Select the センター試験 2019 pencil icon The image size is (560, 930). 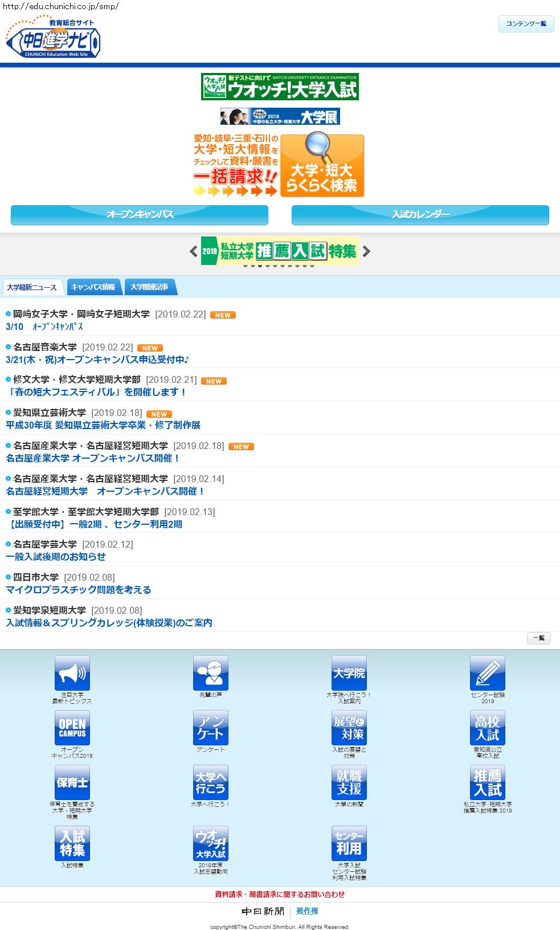coord(487,673)
